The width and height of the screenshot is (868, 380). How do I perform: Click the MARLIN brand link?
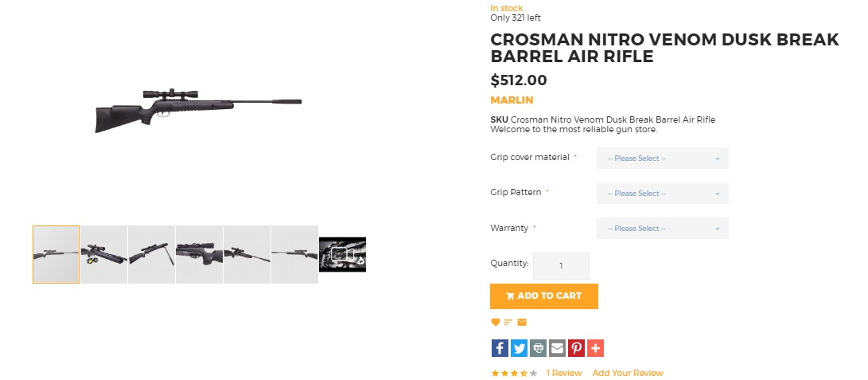512,100
